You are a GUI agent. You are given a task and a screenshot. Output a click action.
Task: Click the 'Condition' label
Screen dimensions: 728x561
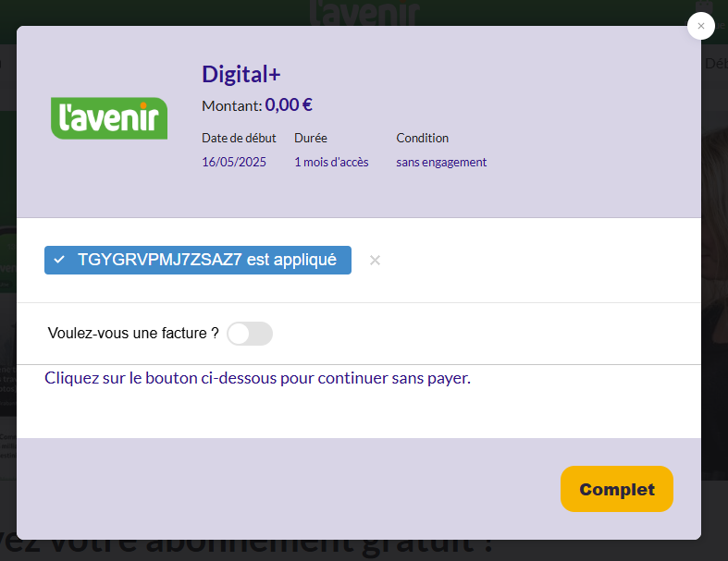pos(422,139)
